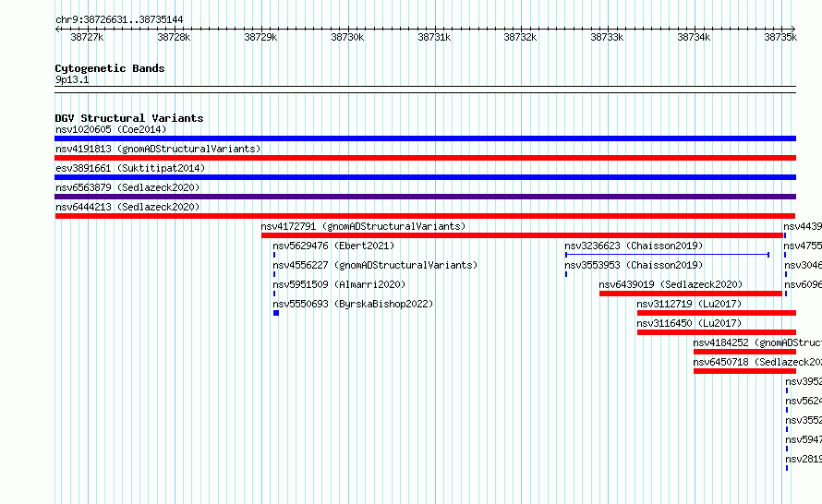This screenshot has height=504, width=822.
Task: Click the 38735k ruler tick label
Action: (x=780, y=37)
